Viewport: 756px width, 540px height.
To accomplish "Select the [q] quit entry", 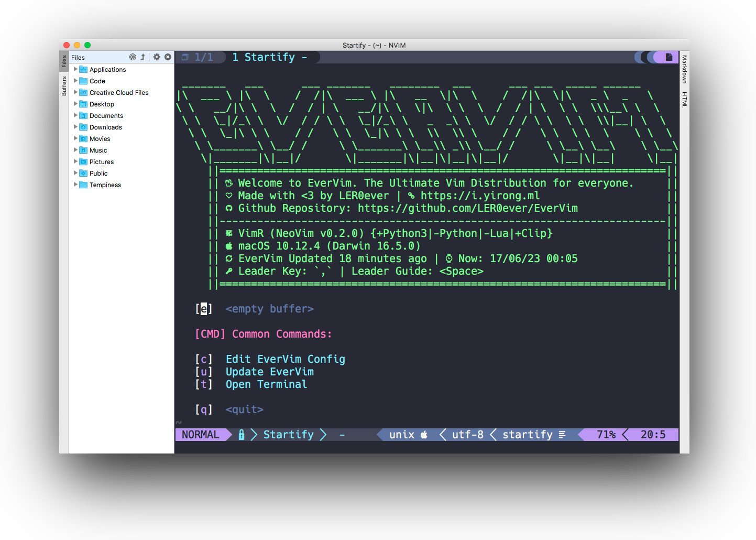I will click(229, 409).
